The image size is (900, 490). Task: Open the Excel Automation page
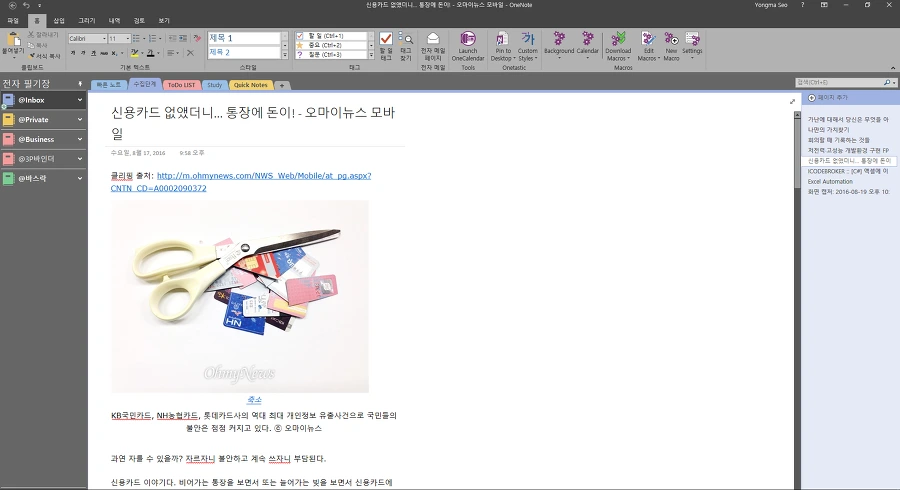(830, 181)
